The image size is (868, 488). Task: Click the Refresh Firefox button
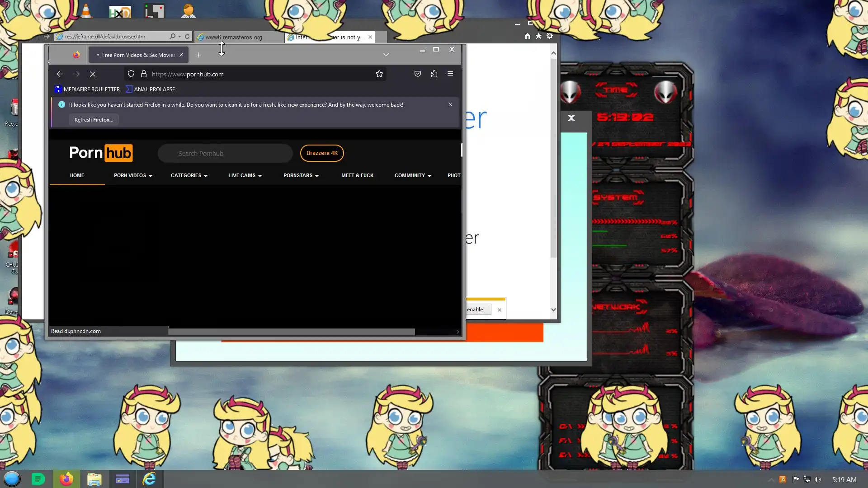coord(94,120)
